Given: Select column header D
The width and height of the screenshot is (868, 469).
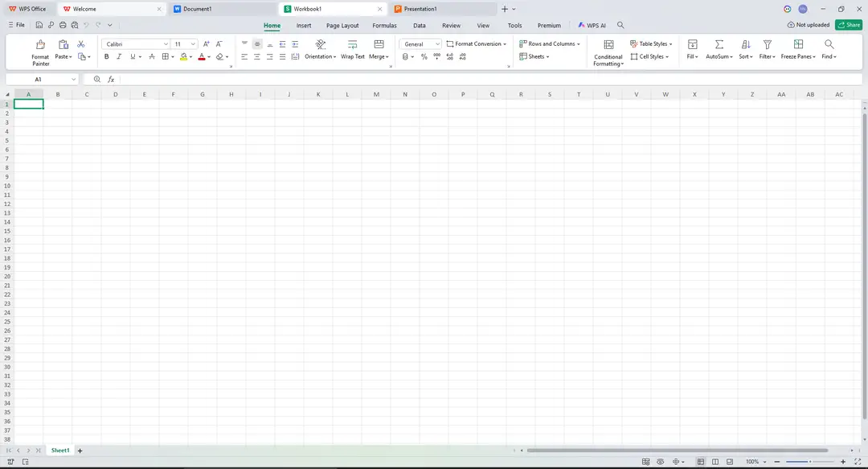Looking at the screenshot, I should pos(115,94).
